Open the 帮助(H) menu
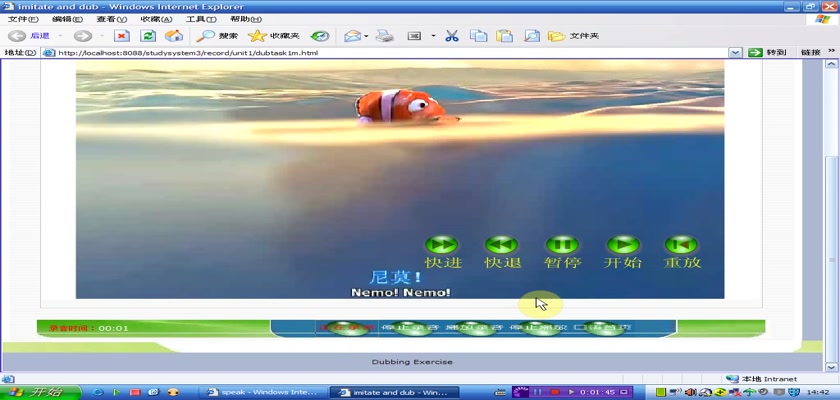 coord(246,19)
